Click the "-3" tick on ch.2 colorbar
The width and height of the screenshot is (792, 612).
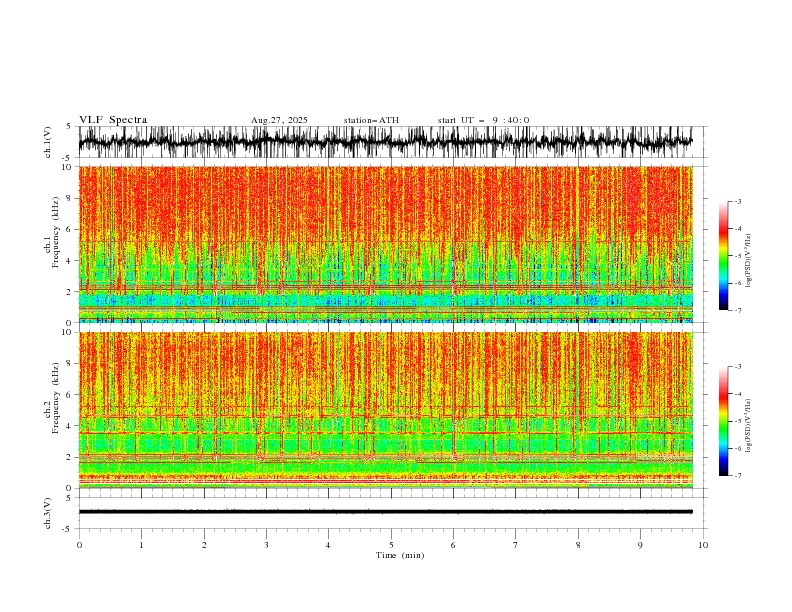[738, 367]
